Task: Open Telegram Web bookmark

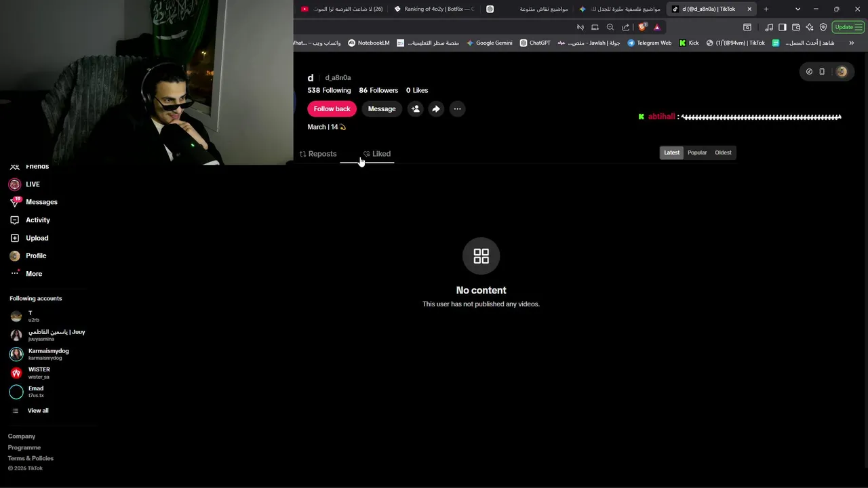Action: 650,43
